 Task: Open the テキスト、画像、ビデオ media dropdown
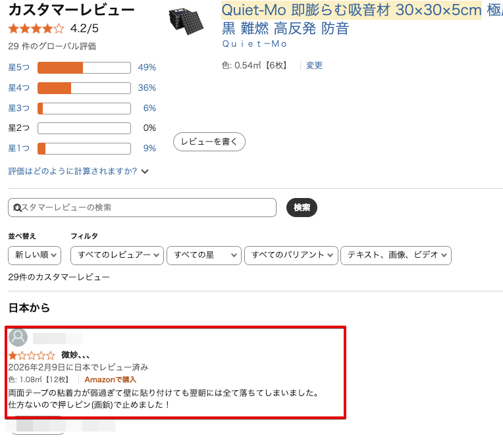click(396, 255)
